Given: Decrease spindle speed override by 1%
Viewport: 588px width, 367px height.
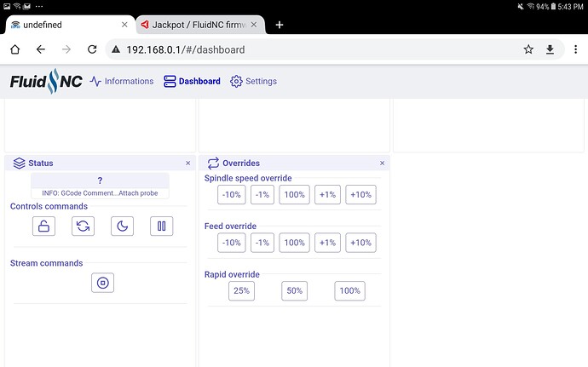Looking at the screenshot, I should coord(262,194).
